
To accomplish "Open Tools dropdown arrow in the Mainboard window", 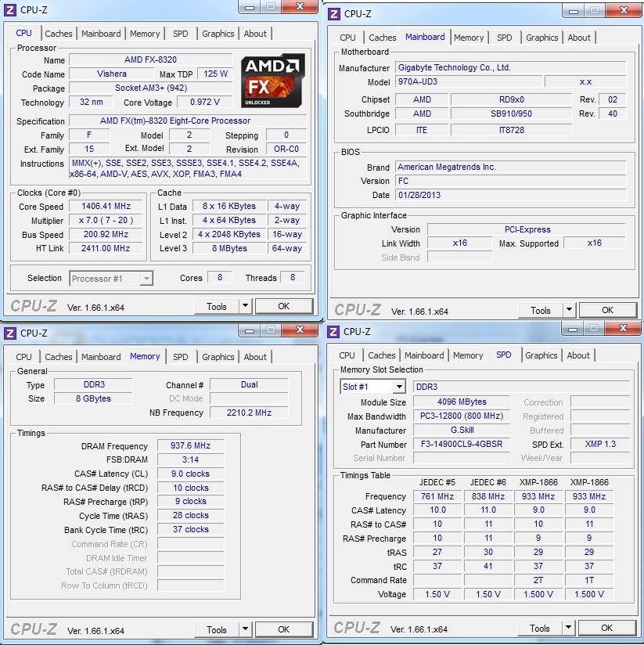I will coord(569,310).
